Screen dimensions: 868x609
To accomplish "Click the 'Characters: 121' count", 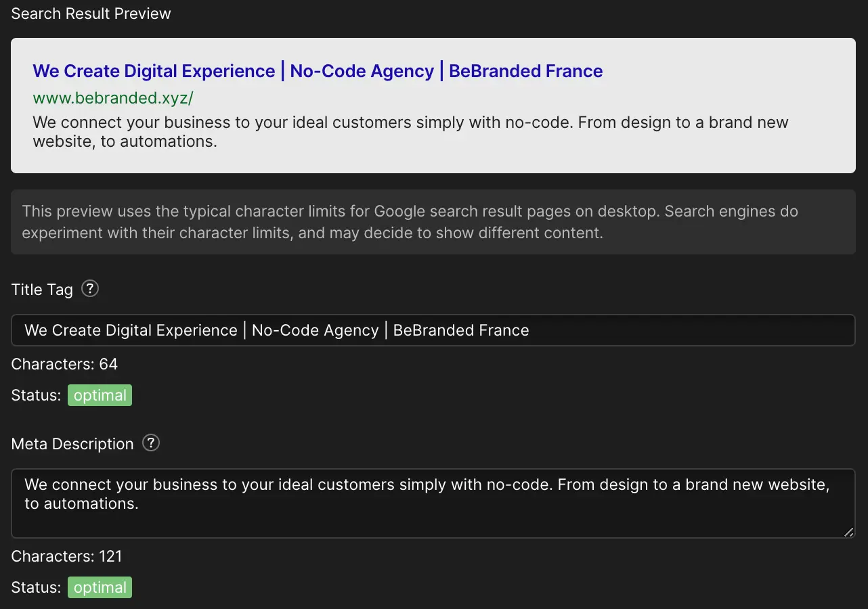I will pyautogui.click(x=67, y=556).
